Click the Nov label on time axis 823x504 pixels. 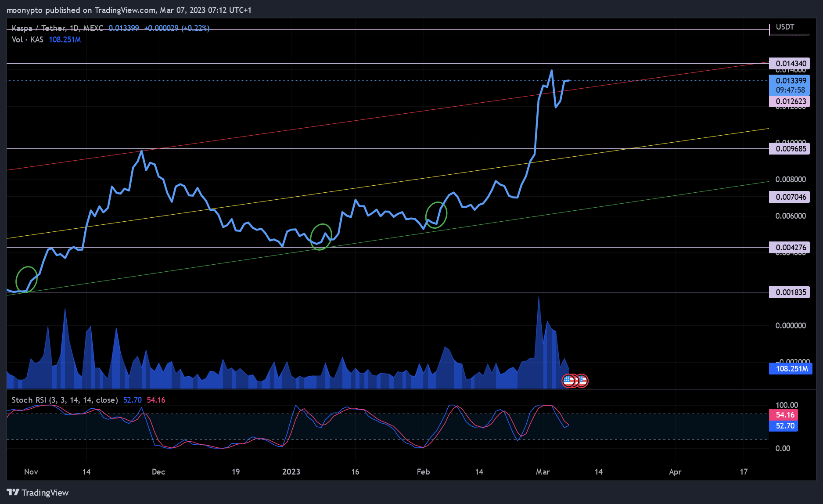pos(31,472)
